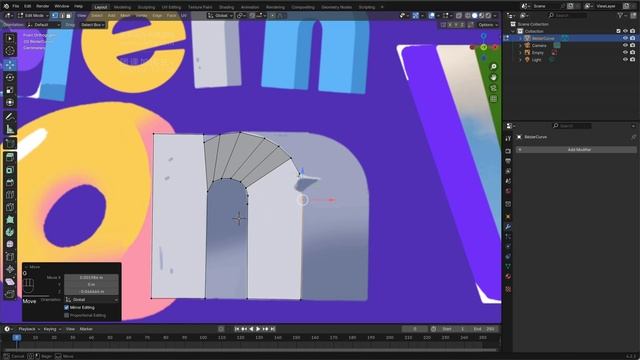Click the pan hand viewport gizmo
The width and height of the screenshot is (640, 360).
tap(493, 77)
